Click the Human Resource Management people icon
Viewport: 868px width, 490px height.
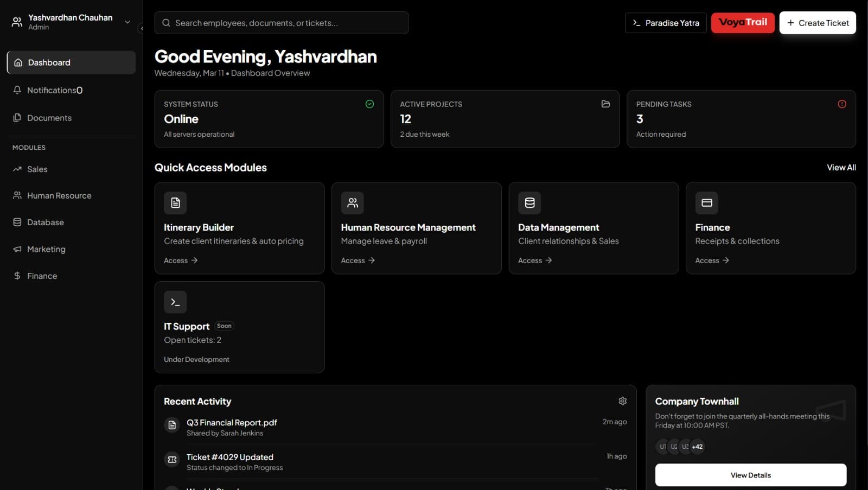(x=353, y=202)
